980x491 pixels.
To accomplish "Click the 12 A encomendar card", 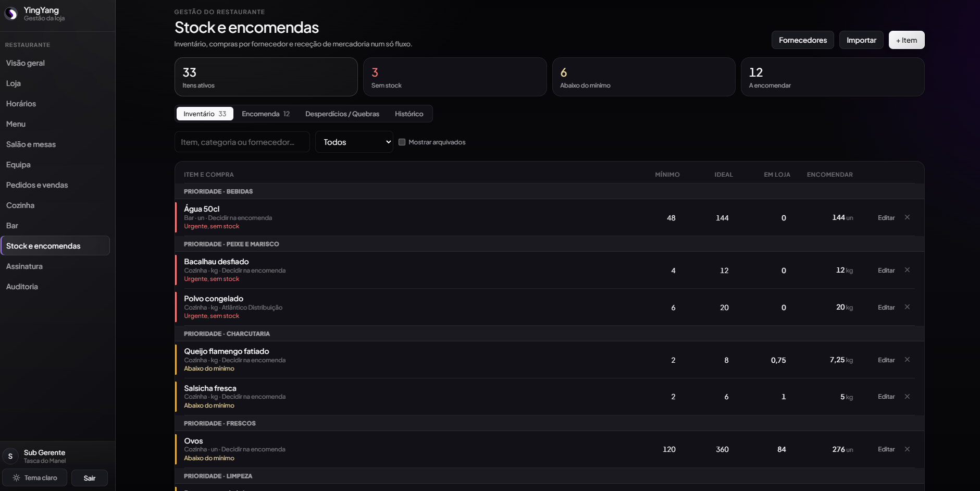I will pyautogui.click(x=833, y=77).
